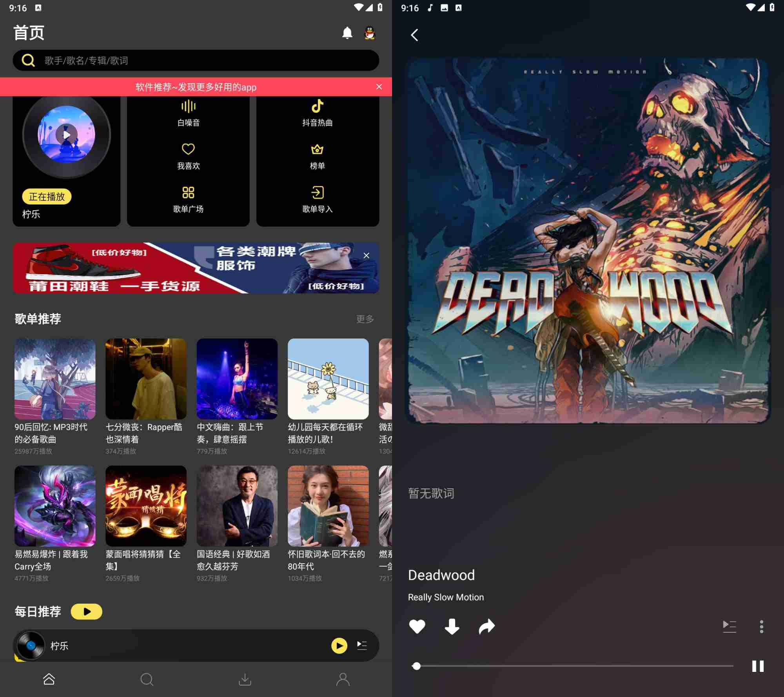Screen dimensions: 784x697
Task: Open 白噪音 white noise
Action: (x=188, y=114)
